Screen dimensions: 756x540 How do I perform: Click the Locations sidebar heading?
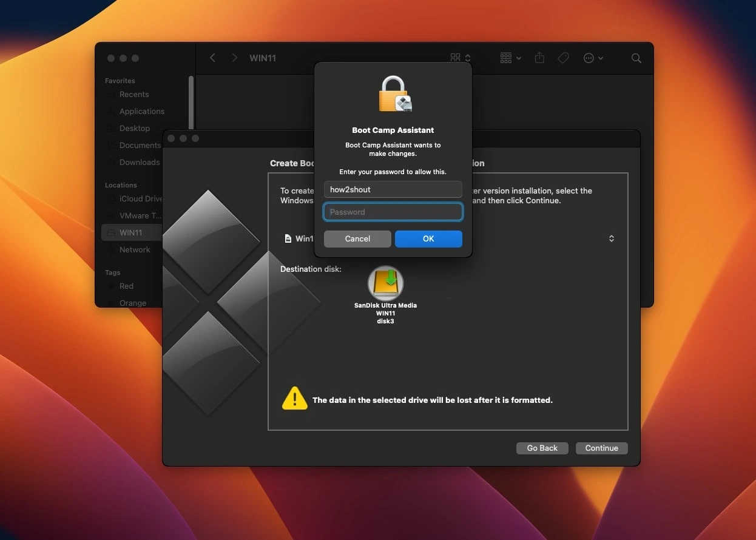(x=121, y=185)
